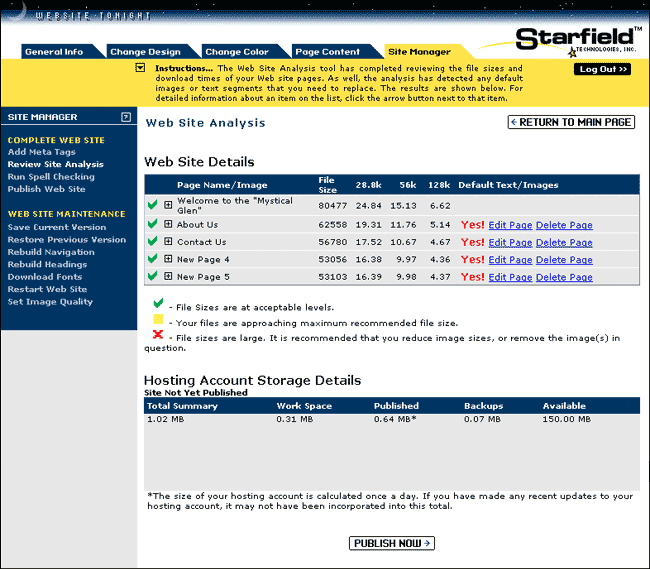Click Edit Page for New Page 4
This screenshot has height=569, width=650.
(x=510, y=260)
